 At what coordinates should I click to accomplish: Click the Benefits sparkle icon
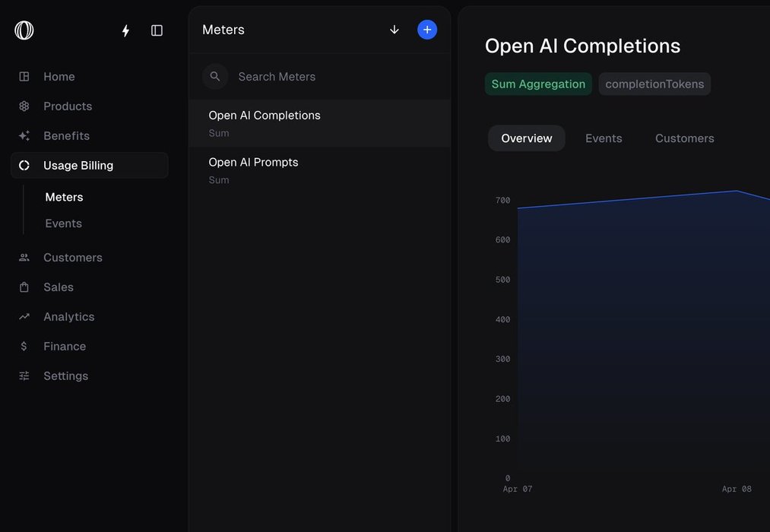[24, 136]
